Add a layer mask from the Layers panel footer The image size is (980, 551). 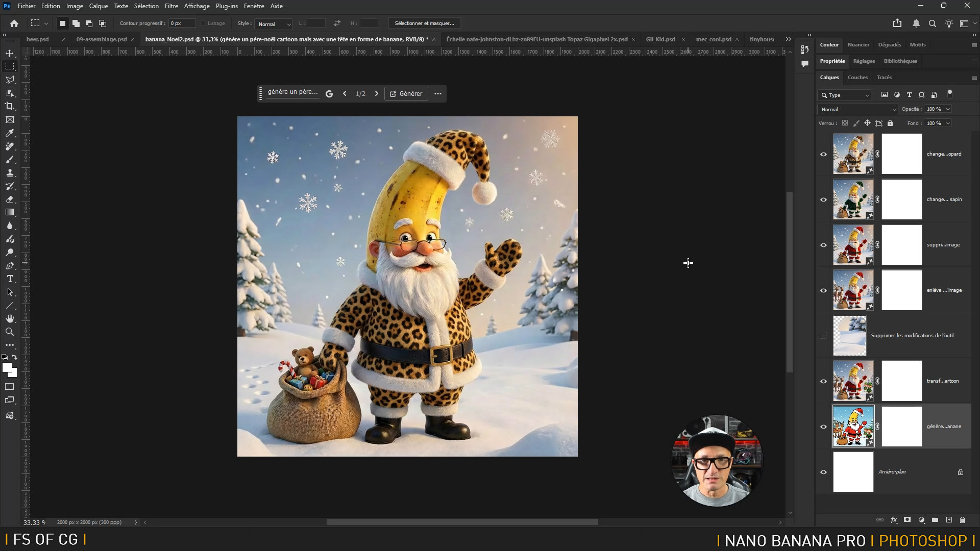point(907,520)
